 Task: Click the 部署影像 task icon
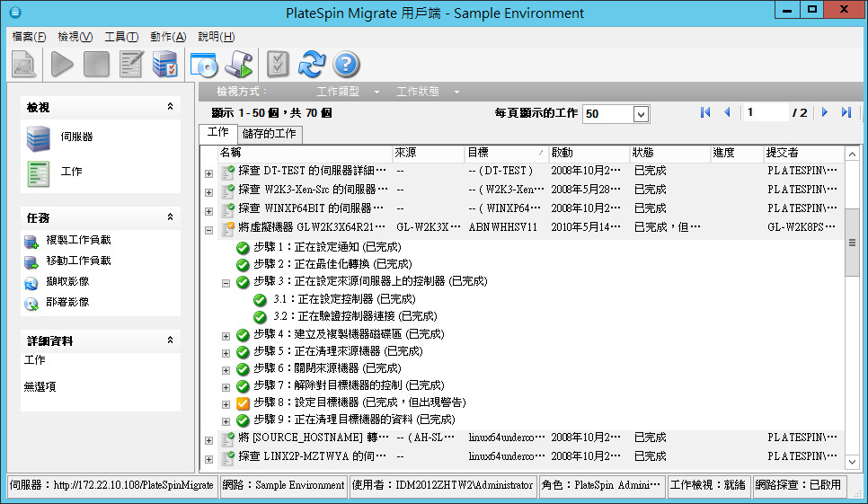point(31,304)
